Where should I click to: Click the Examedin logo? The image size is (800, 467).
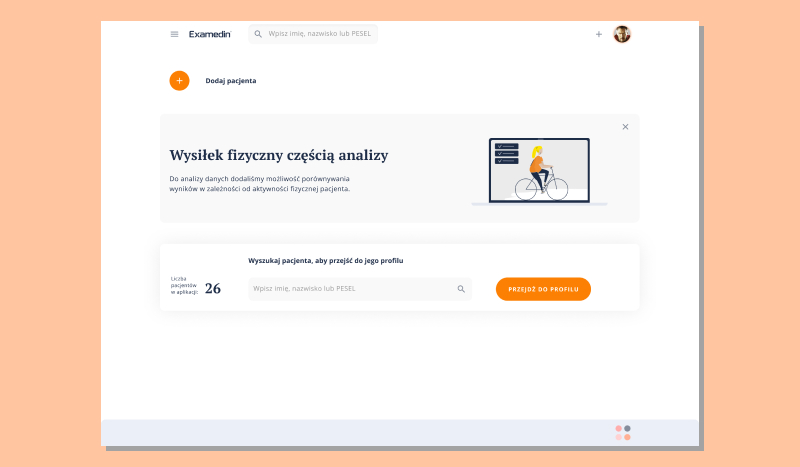[210, 34]
